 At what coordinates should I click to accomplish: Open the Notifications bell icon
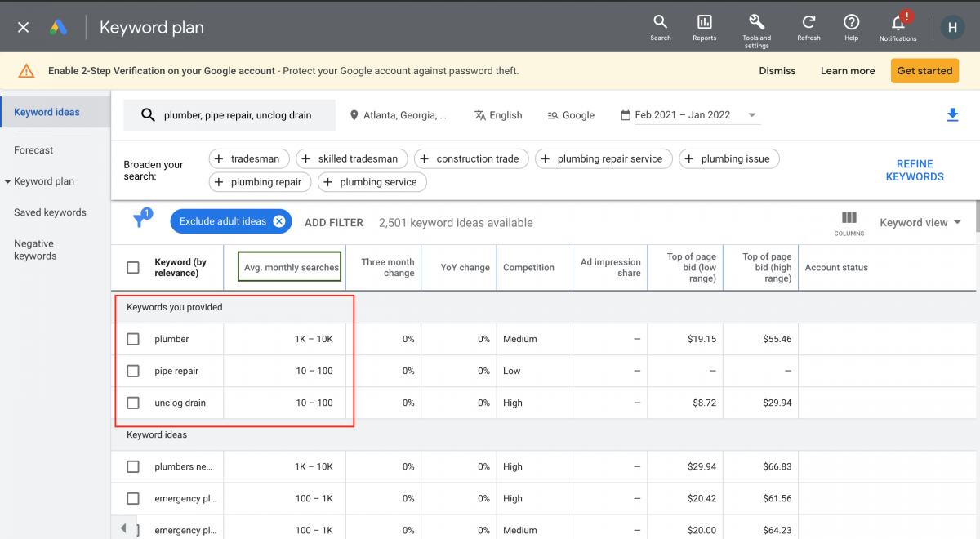(x=898, y=26)
